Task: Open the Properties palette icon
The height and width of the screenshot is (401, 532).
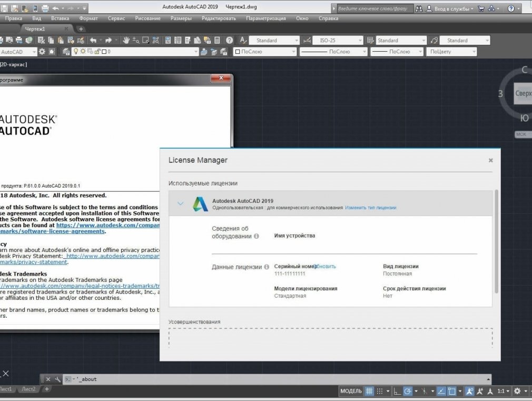Action: coord(168,40)
